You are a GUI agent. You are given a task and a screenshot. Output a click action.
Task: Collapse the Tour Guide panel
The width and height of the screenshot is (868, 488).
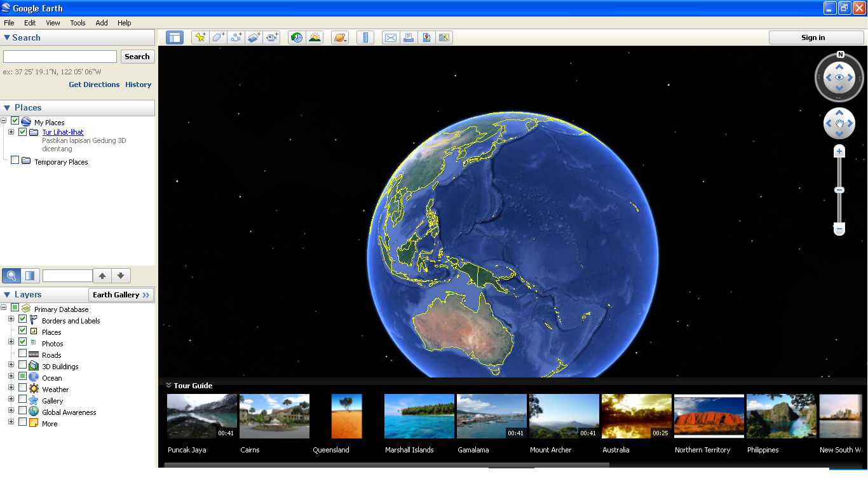[168, 385]
